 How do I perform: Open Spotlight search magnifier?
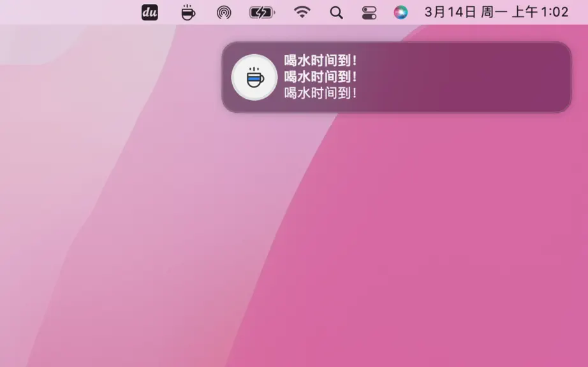pyautogui.click(x=336, y=13)
